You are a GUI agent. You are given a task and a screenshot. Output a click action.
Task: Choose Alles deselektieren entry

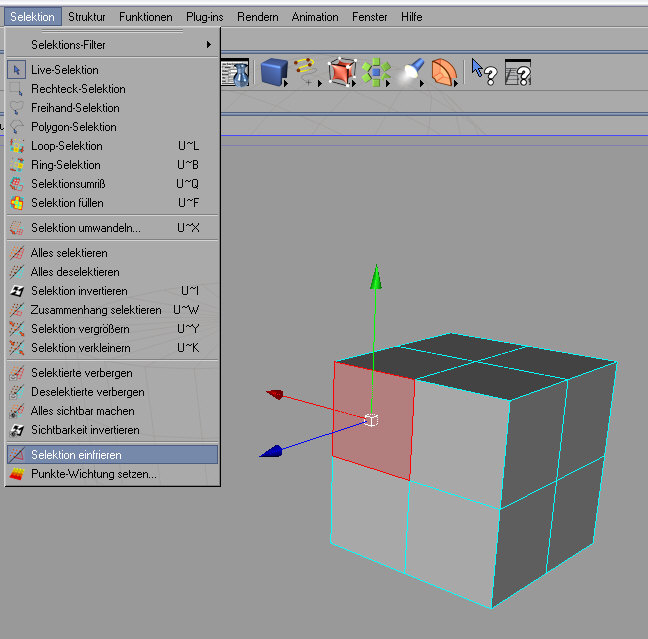tap(112, 272)
